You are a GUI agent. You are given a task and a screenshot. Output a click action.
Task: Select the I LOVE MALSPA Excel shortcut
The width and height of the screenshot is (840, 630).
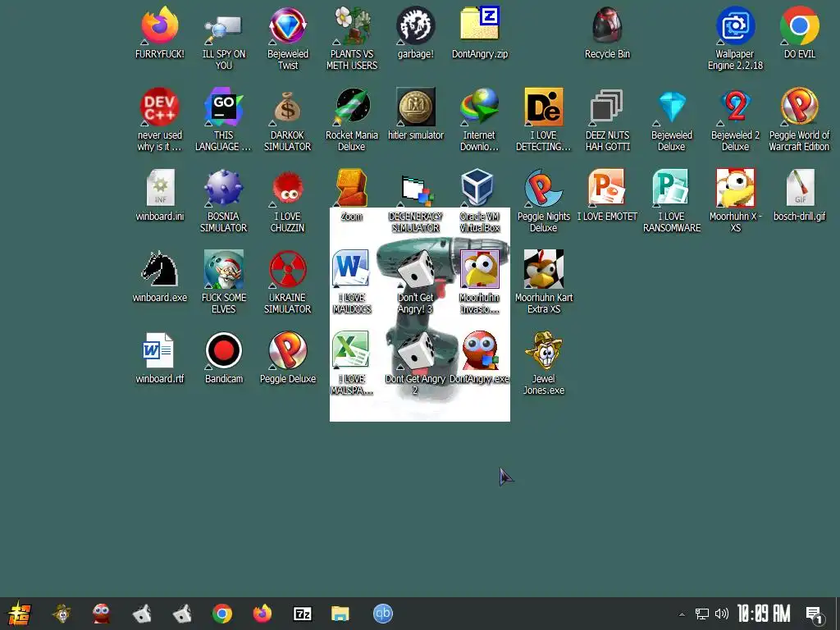(352, 363)
